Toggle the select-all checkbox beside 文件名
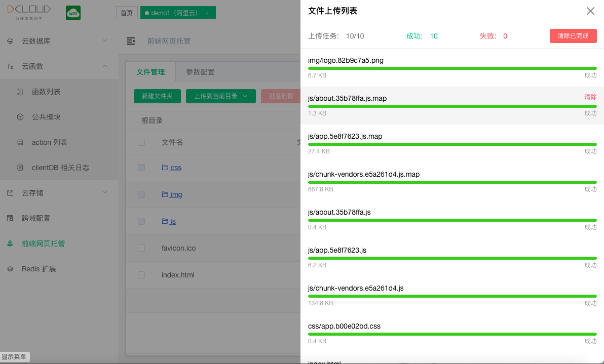 pos(141,142)
